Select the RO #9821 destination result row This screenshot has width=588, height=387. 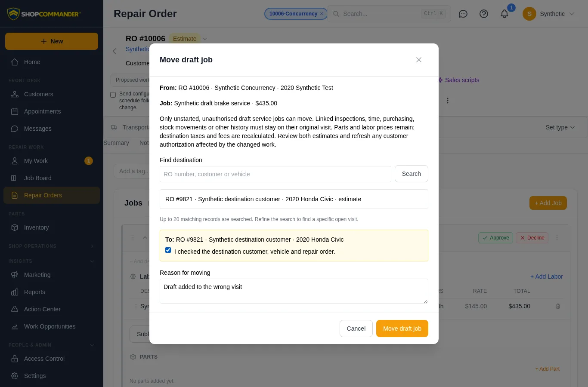coord(294,199)
